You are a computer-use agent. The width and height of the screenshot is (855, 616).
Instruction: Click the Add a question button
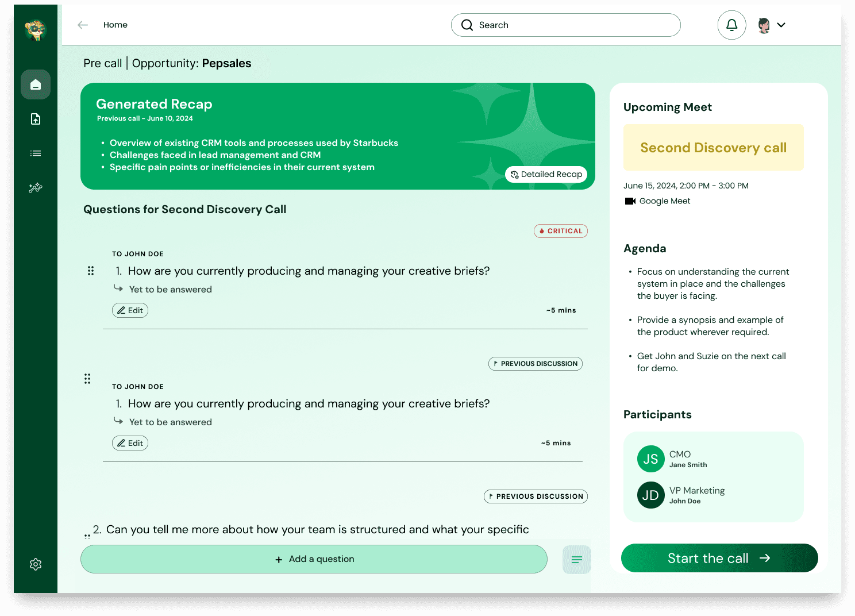point(314,559)
